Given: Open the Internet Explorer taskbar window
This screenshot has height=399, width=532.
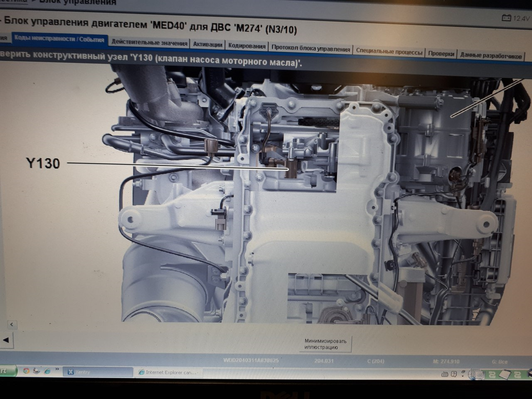Looking at the screenshot, I should click(x=170, y=372).
